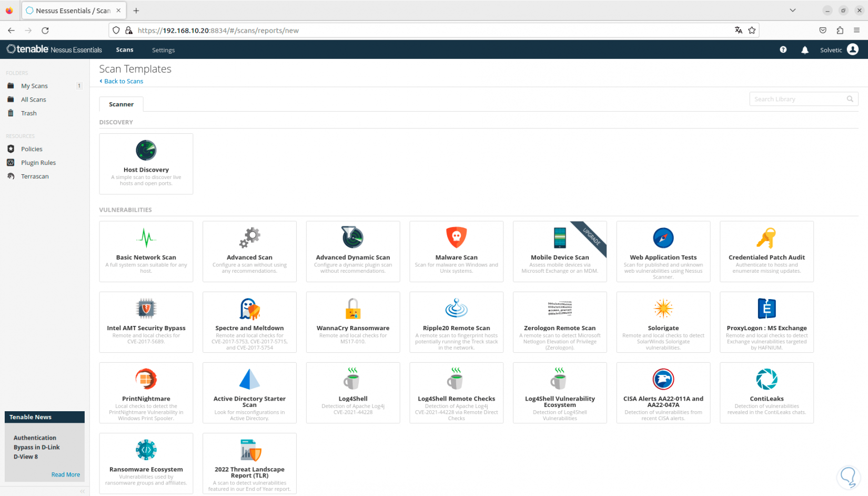Select the Active Directory Starter Scan pyramid icon
This screenshot has height=496, width=868.
tap(250, 379)
